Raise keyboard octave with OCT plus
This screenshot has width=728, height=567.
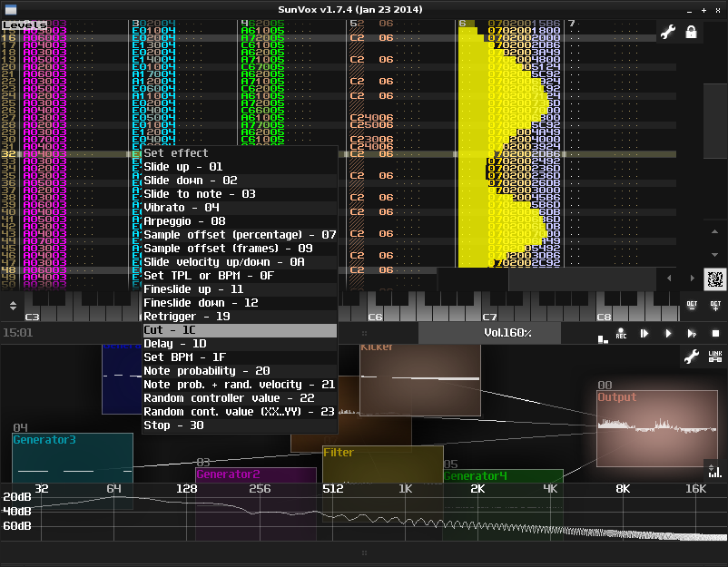(715, 305)
